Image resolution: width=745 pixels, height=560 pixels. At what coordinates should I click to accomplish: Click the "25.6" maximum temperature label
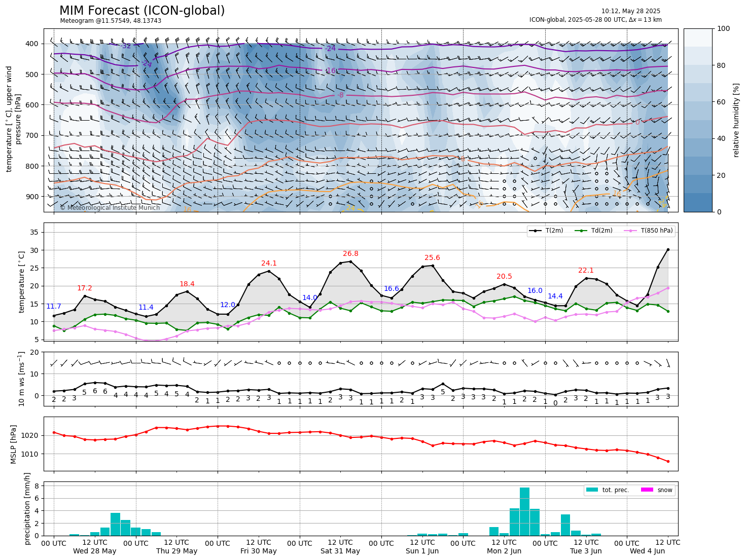(433, 258)
